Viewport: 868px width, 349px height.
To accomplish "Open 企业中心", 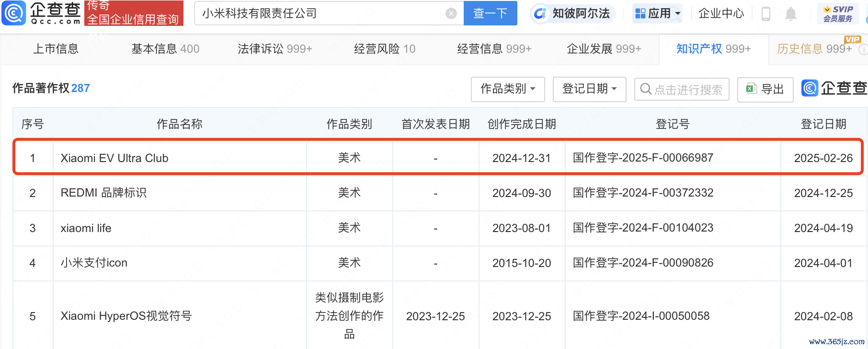I will click(721, 13).
